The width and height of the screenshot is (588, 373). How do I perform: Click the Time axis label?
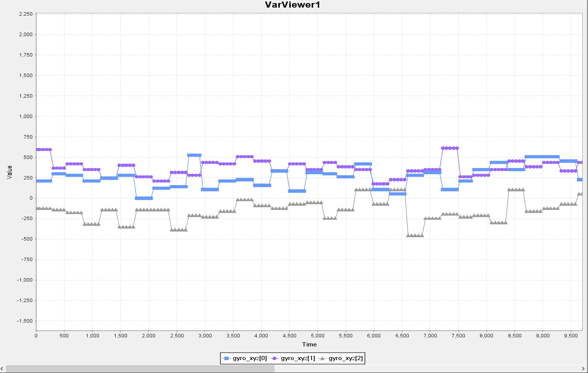pos(309,345)
